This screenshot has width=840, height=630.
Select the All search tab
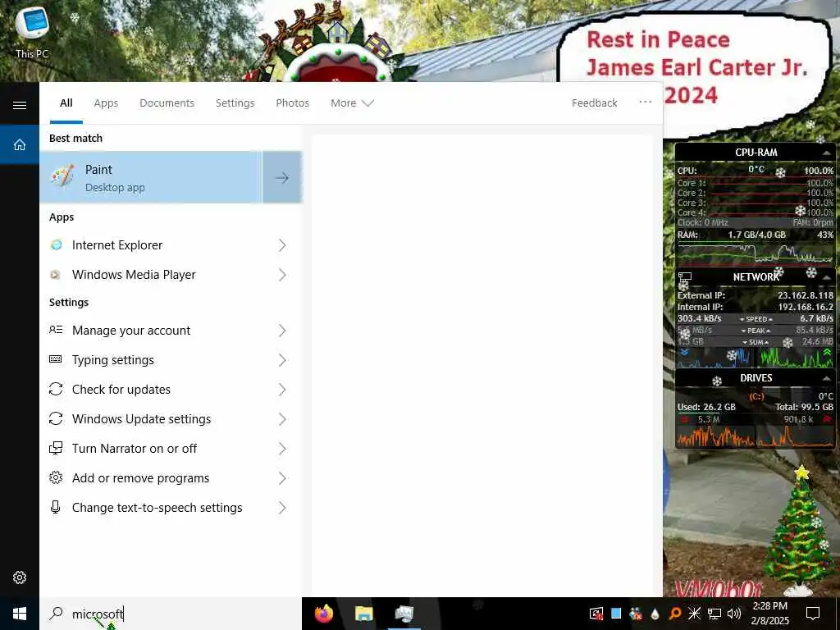(66, 103)
